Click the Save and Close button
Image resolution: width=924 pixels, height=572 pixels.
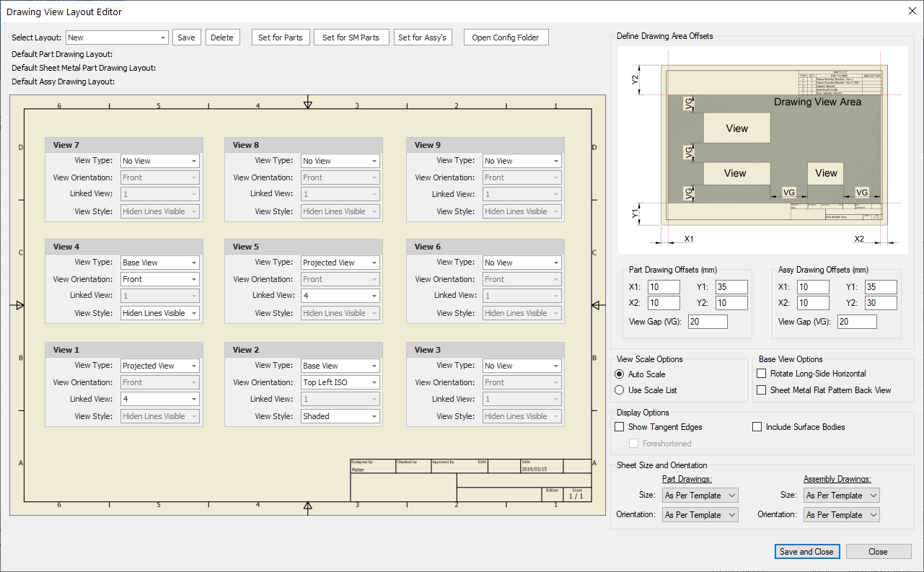pyautogui.click(x=806, y=552)
